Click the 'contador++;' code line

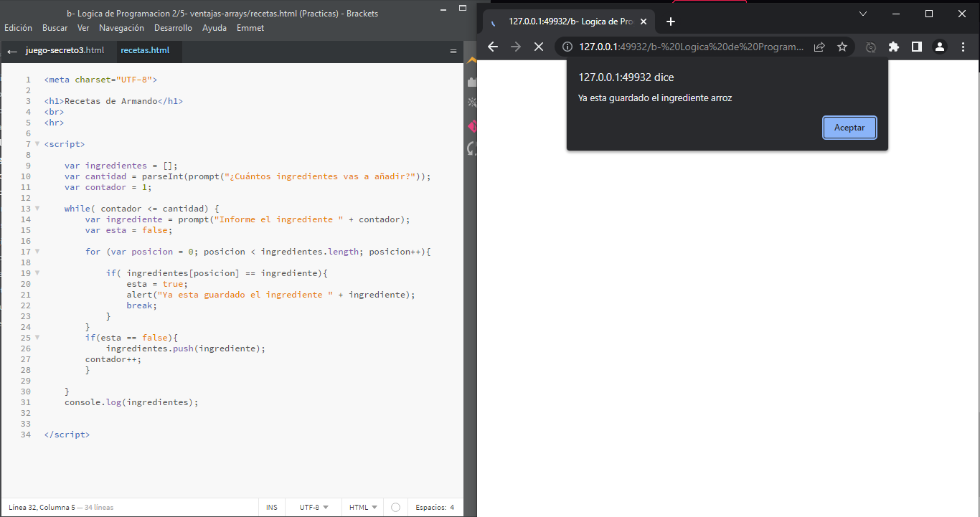(x=113, y=359)
